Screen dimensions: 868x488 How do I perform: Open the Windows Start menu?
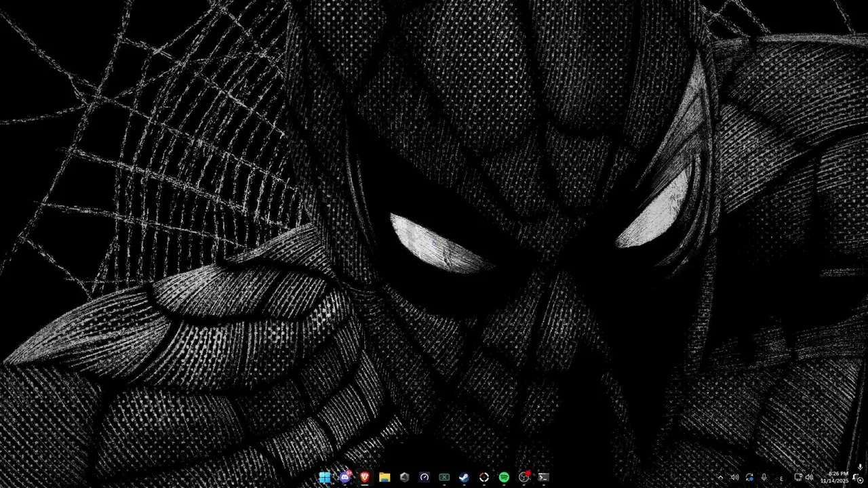tap(325, 477)
